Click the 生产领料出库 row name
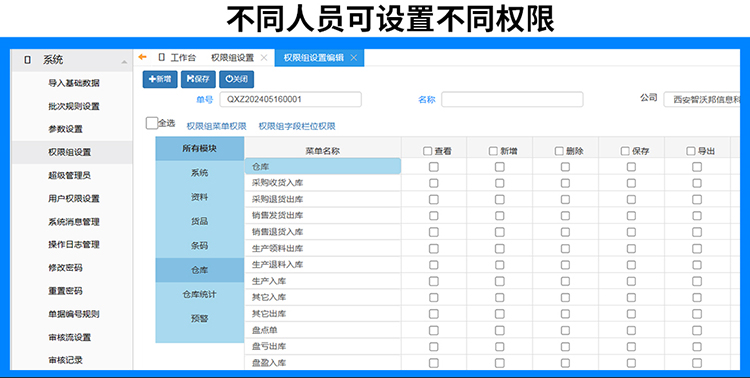 click(x=277, y=248)
